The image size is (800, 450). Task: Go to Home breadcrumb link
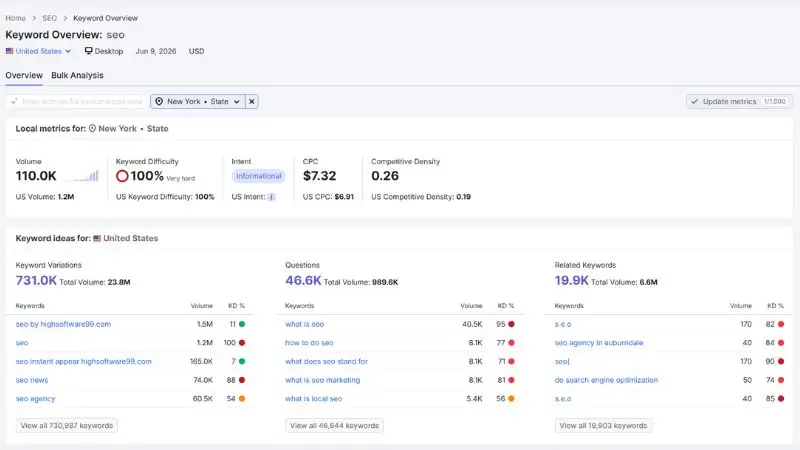point(15,18)
